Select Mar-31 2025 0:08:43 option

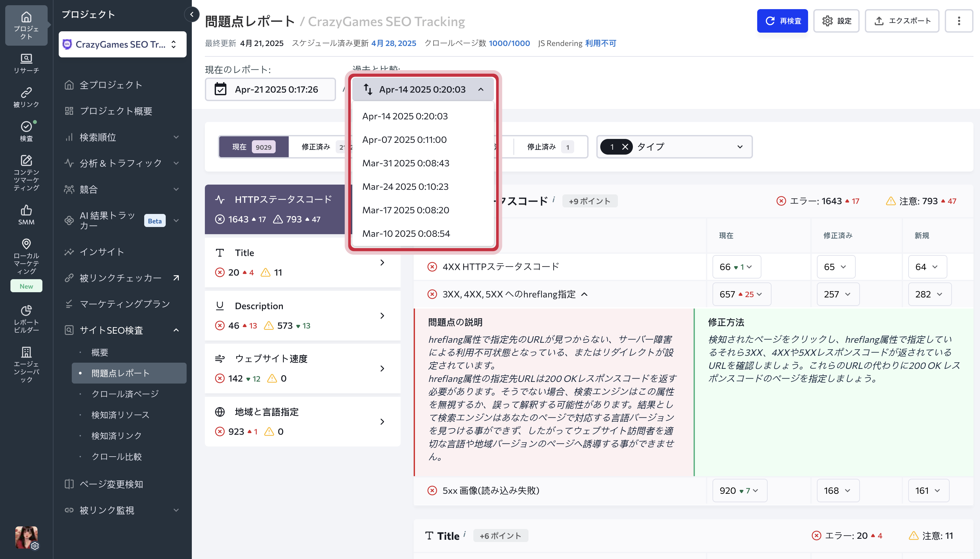pyautogui.click(x=422, y=163)
